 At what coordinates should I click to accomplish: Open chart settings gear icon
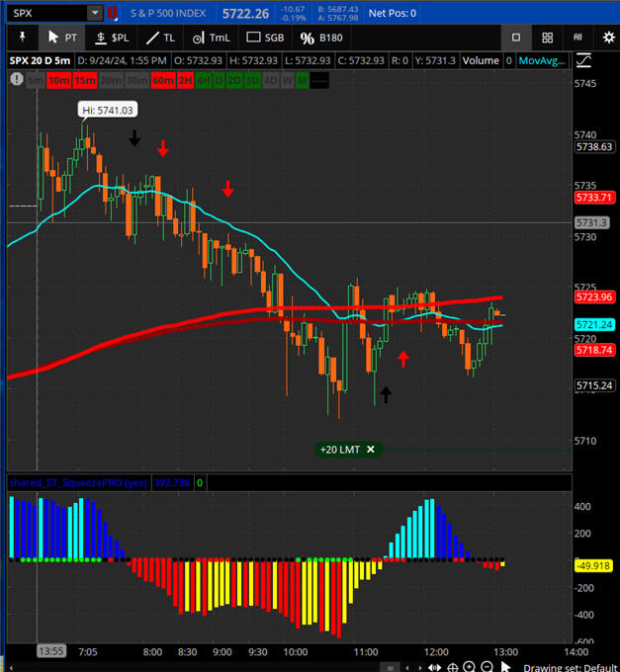tap(608, 38)
